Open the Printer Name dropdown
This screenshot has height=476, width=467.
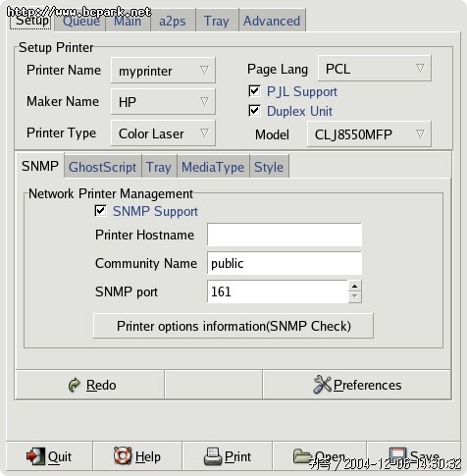(x=163, y=71)
